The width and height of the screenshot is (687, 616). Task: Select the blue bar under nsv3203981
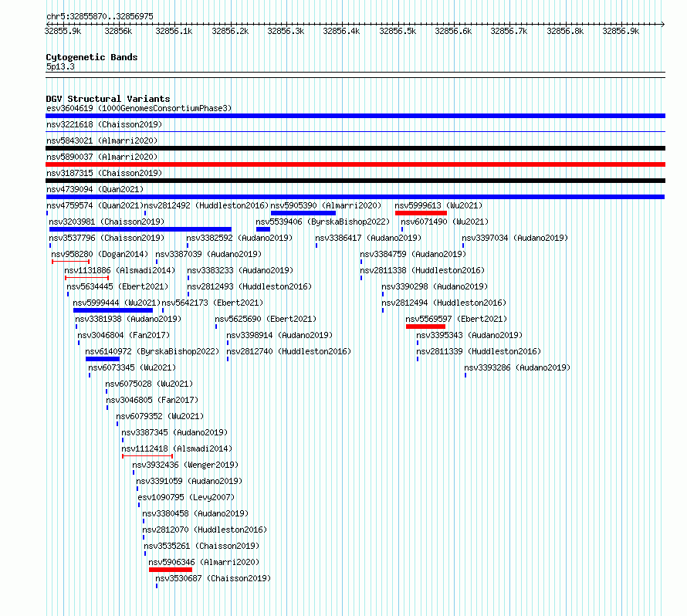(140, 229)
